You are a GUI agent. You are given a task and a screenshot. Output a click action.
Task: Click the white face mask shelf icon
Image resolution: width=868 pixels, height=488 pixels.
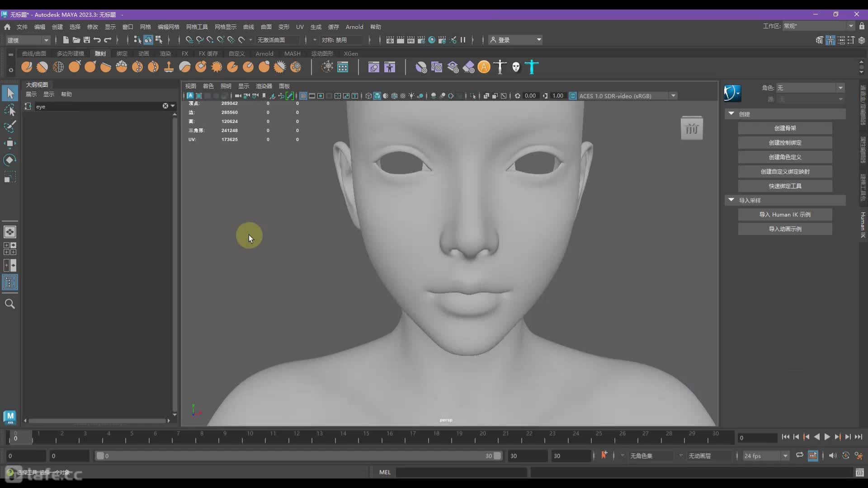tap(516, 67)
